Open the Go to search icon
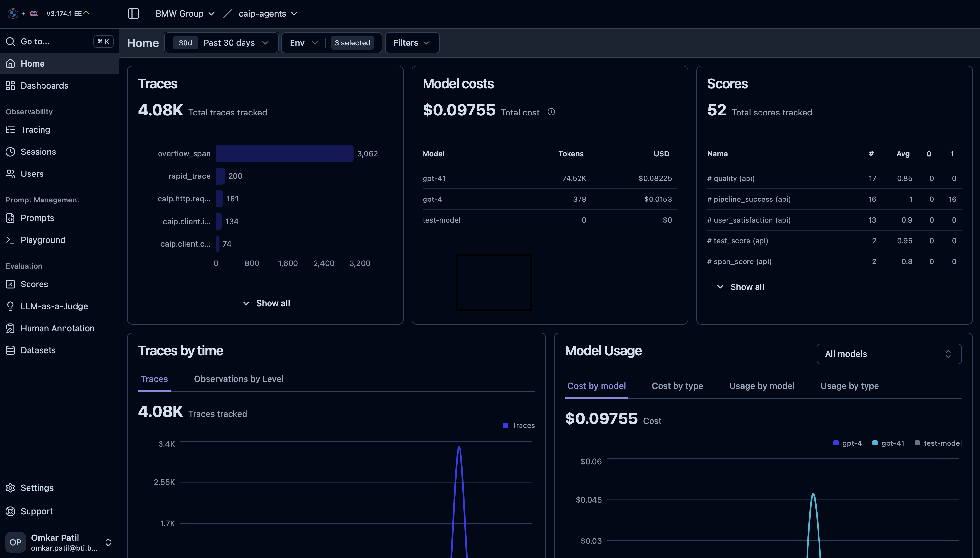 [x=10, y=42]
